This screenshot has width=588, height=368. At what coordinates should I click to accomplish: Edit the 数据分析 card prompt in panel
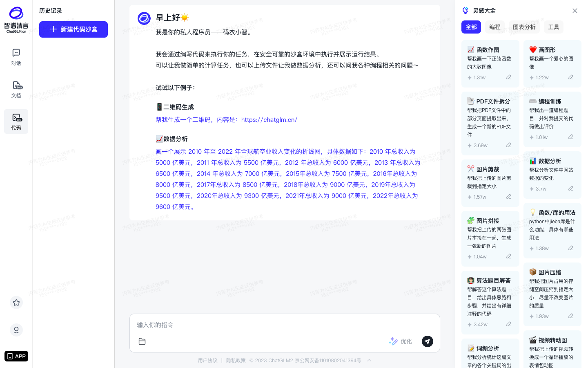pos(571,188)
